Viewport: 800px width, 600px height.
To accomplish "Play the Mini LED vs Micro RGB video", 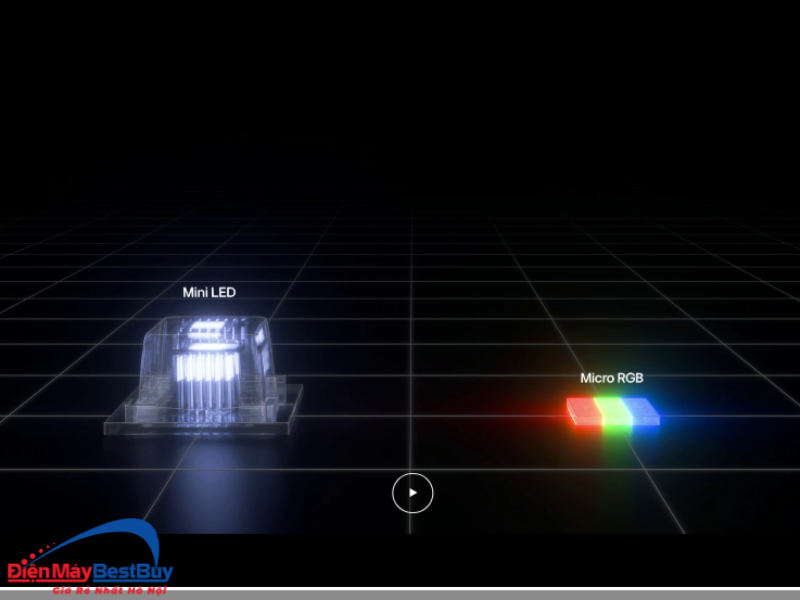I will 412,492.
